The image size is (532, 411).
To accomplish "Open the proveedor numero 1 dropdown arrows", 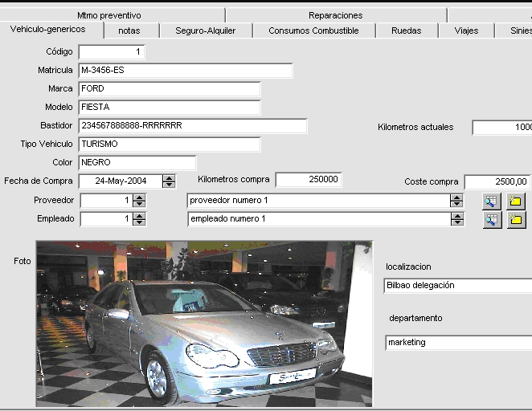I will point(456,201).
